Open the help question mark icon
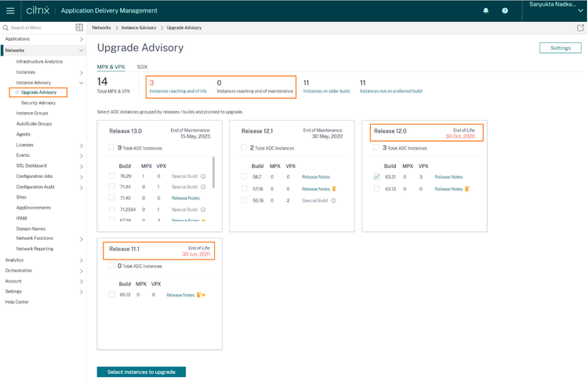The width and height of the screenshot is (588, 385). point(505,10)
